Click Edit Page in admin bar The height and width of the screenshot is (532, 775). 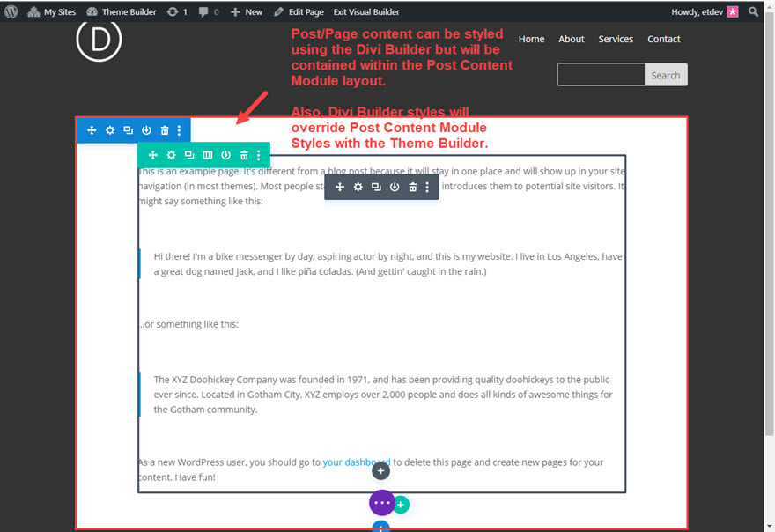pyautogui.click(x=299, y=11)
